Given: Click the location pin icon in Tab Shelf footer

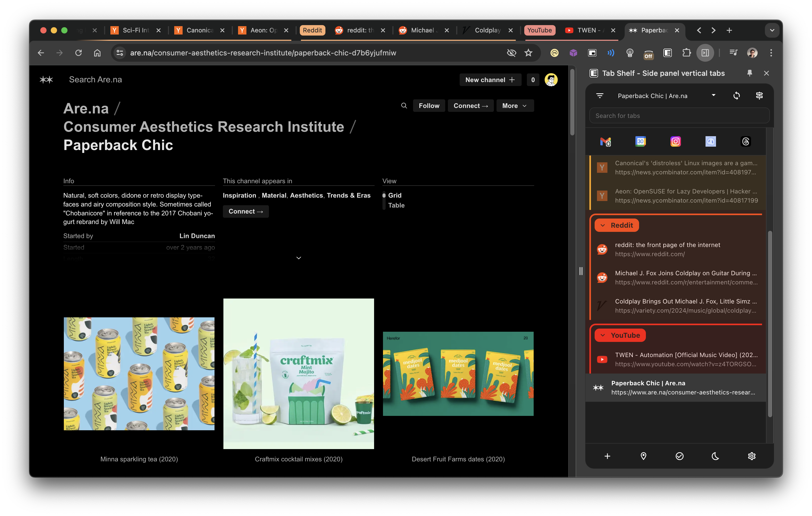Looking at the screenshot, I should point(643,456).
